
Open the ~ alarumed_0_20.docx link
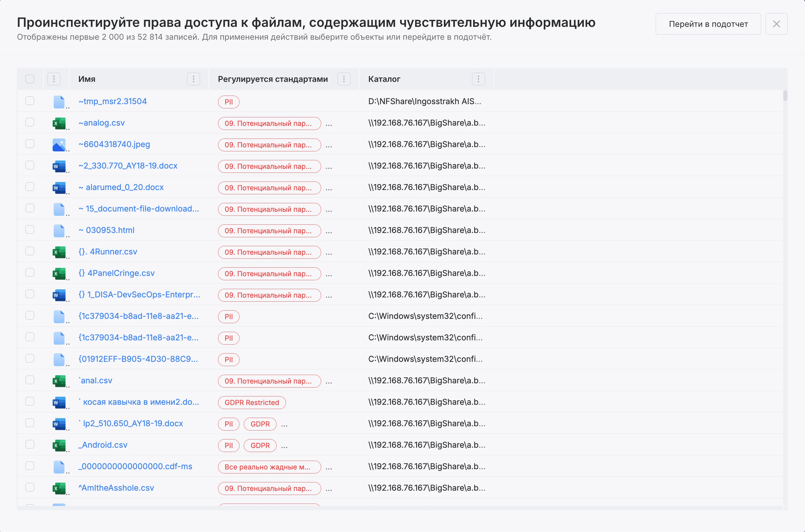click(121, 187)
